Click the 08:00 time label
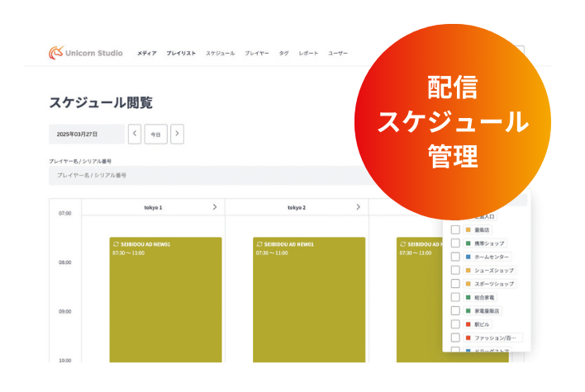Viewport: 585px width, 392px height. tap(65, 262)
